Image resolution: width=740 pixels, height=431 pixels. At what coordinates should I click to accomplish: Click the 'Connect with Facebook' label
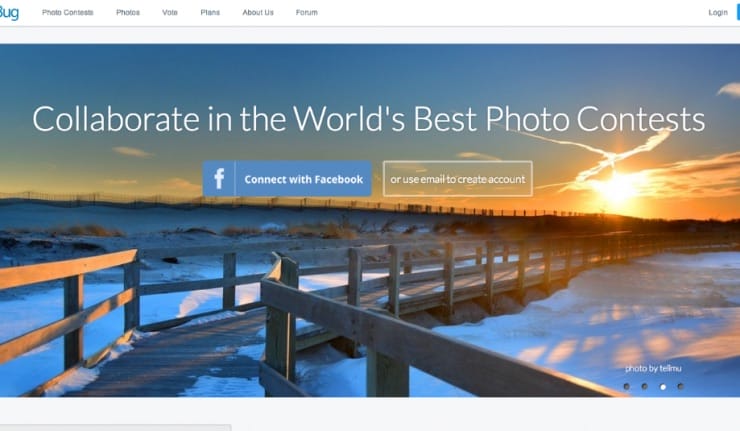(x=303, y=179)
